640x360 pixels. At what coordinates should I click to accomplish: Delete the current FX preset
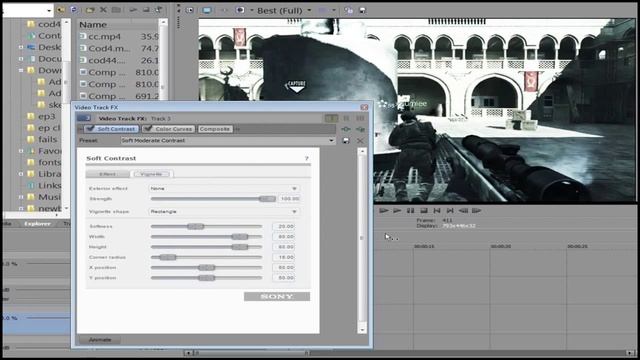[360, 140]
